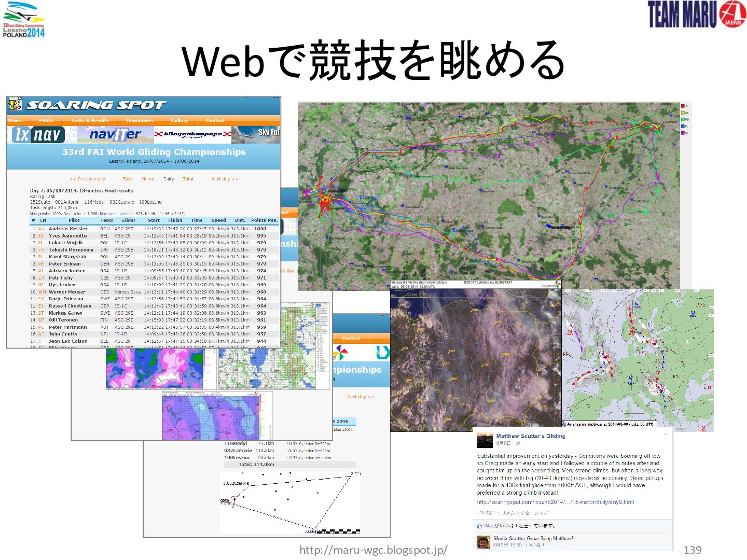
Task: Open pilot Andreas Kessler's entry
Action: (x=68, y=229)
